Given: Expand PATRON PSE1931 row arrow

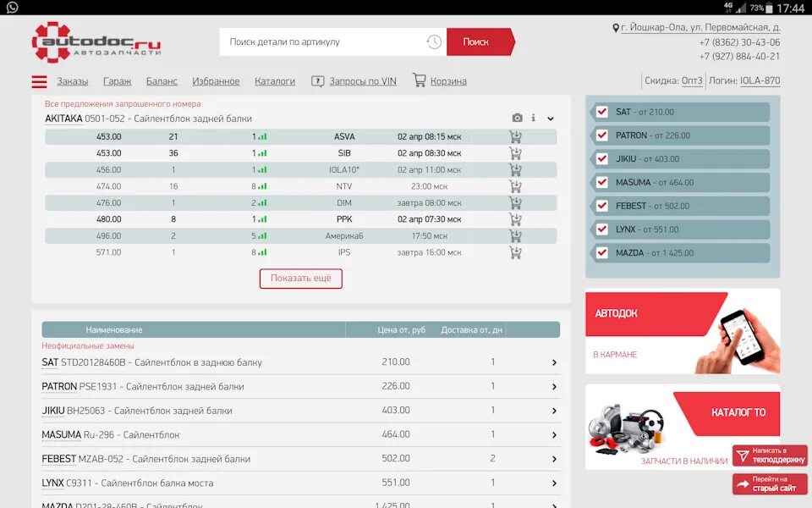Looking at the screenshot, I should [554, 387].
